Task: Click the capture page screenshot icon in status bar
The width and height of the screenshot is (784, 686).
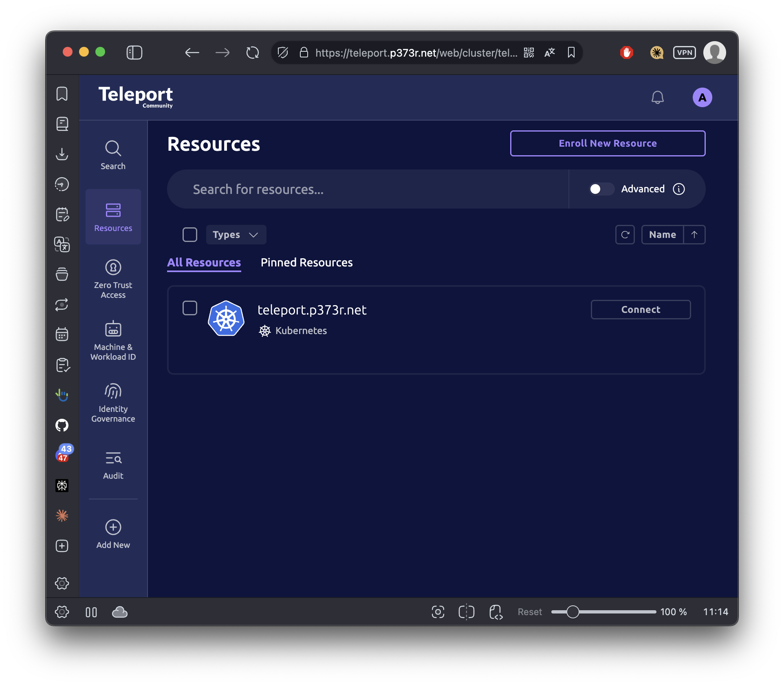Action: tap(438, 612)
